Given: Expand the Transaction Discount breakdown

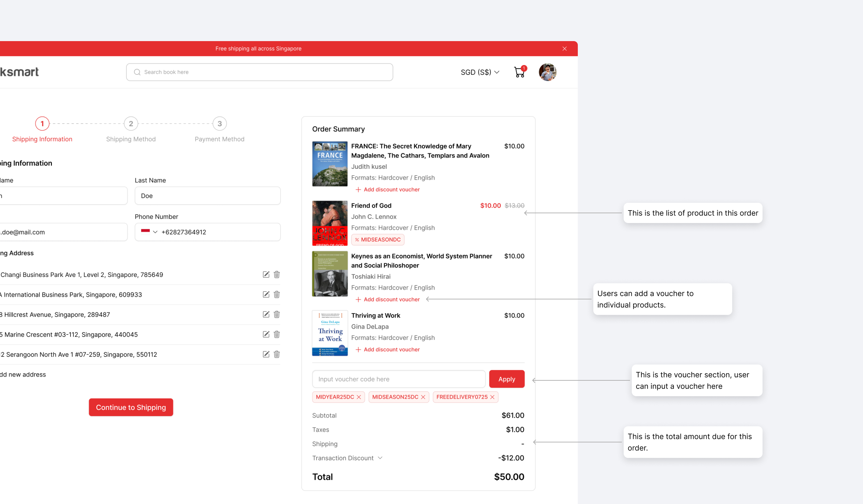Looking at the screenshot, I should click(380, 458).
